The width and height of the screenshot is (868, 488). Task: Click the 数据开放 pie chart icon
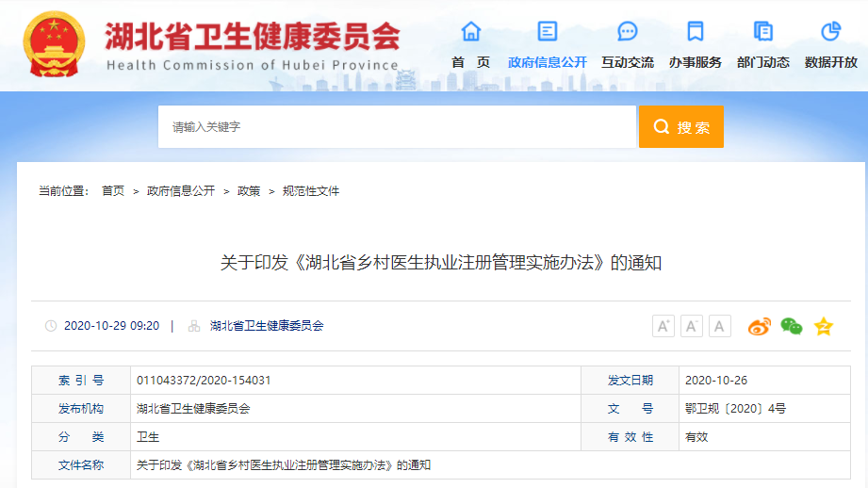830,32
